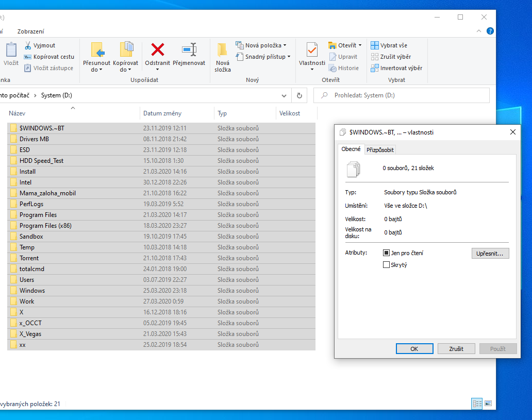532x420 pixels.
Task: Select the Sandbox folder
Action: [x=161, y=237]
